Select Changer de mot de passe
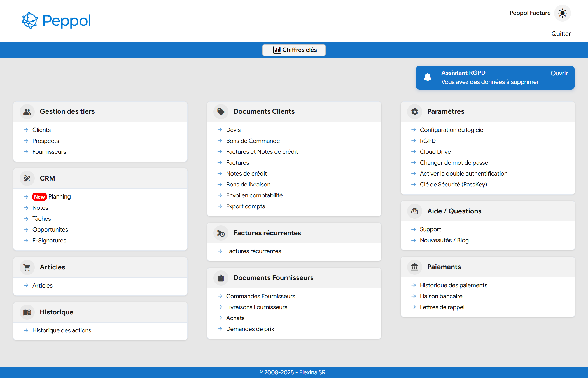 point(454,163)
